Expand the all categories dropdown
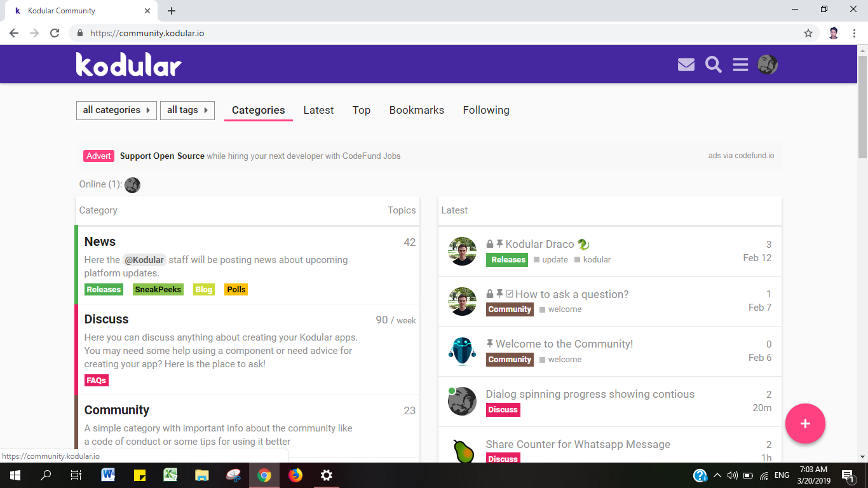Viewport: 868px width, 488px height. point(117,110)
